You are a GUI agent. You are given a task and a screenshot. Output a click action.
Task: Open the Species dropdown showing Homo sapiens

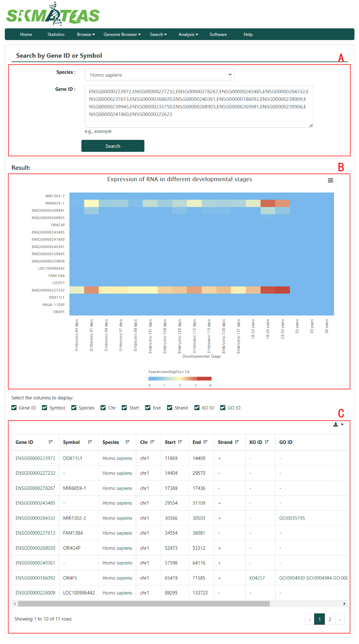[159, 74]
